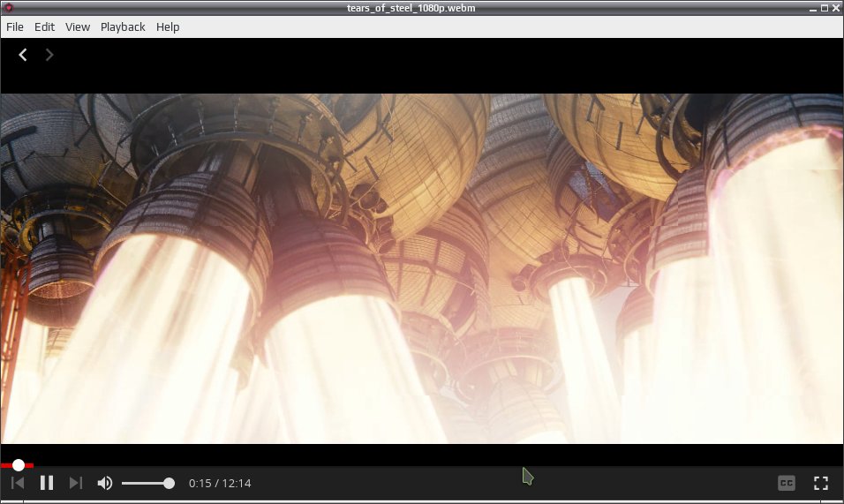Minimize the player window
Viewport: 844px width, 504px height.
coord(813,8)
